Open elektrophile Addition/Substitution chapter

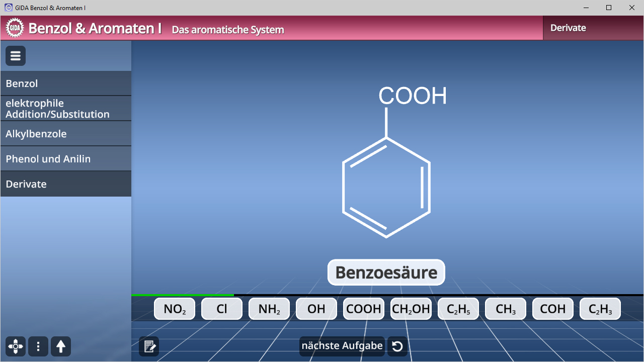65,109
